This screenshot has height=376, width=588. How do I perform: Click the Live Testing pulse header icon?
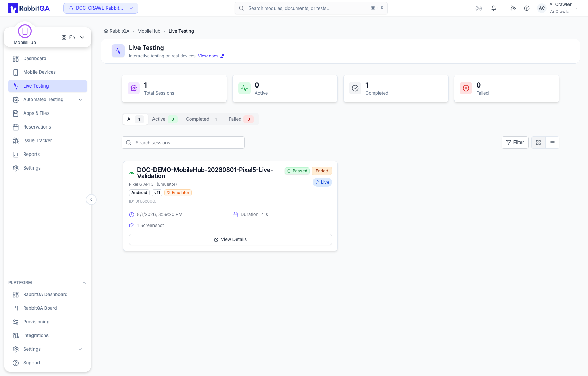118,51
